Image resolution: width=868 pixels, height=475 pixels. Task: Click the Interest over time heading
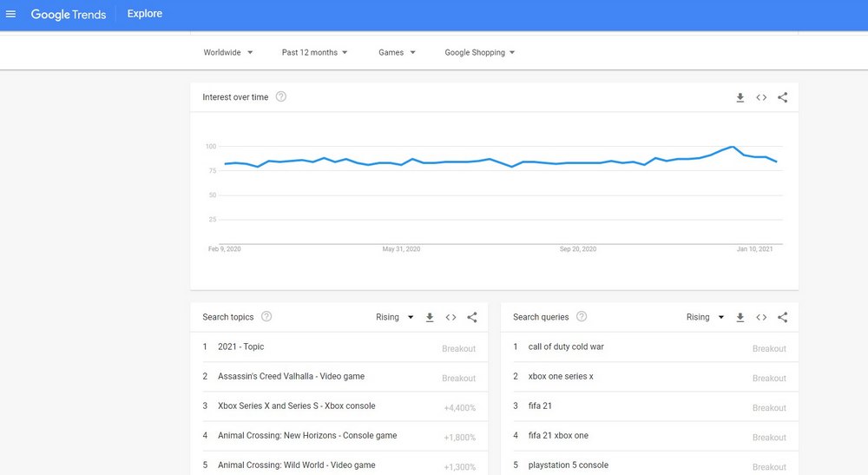235,97
